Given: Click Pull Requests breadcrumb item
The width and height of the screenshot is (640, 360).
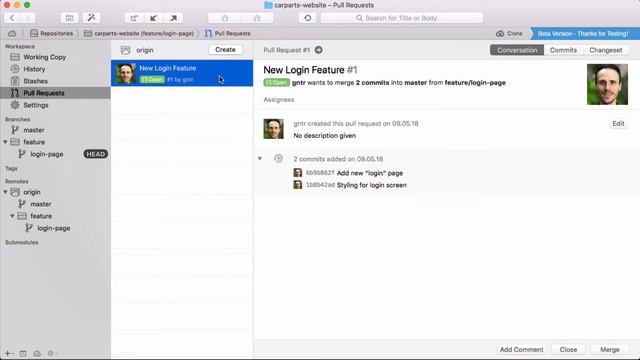Looking at the screenshot, I should pos(228,33).
